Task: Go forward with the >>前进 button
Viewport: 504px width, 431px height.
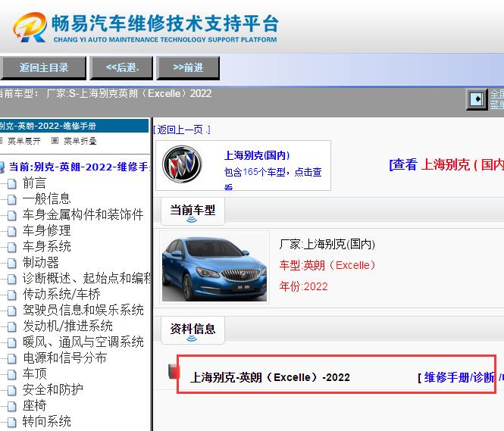Action: (188, 67)
